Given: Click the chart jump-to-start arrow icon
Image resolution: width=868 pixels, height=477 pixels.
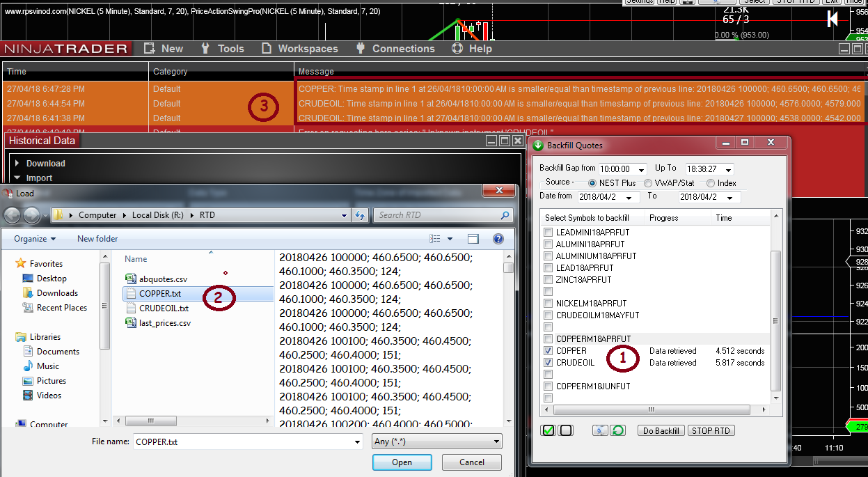Looking at the screenshot, I should pos(832,19).
